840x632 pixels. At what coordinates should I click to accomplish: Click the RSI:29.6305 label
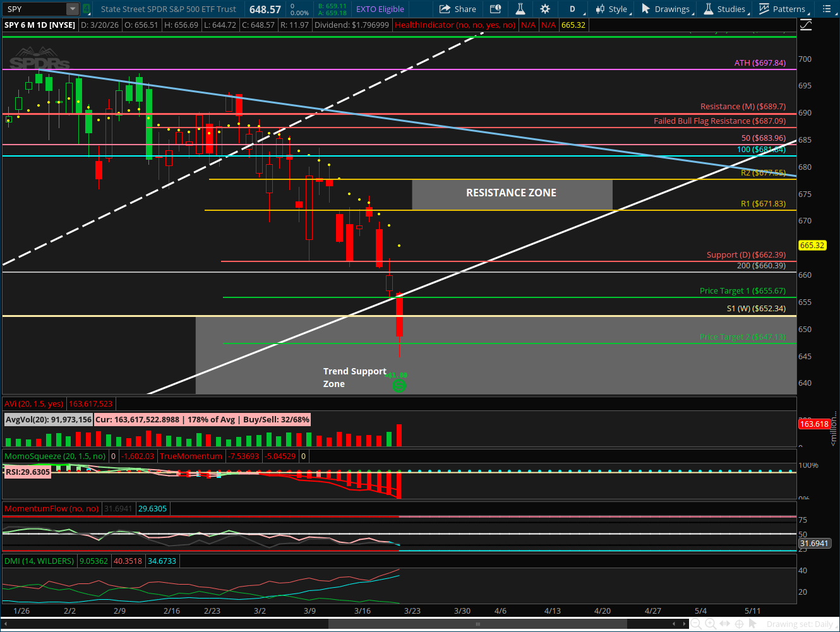click(27, 472)
